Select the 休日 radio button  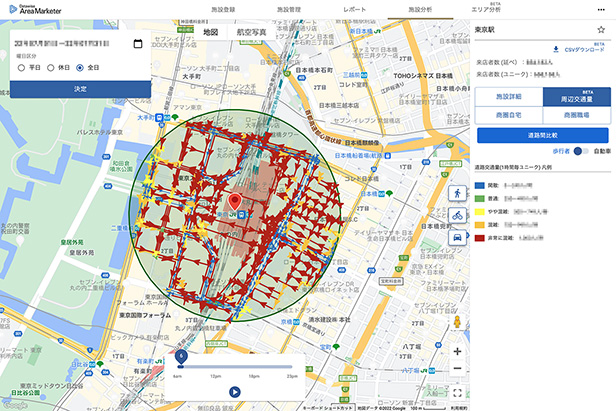click(51, 68)
